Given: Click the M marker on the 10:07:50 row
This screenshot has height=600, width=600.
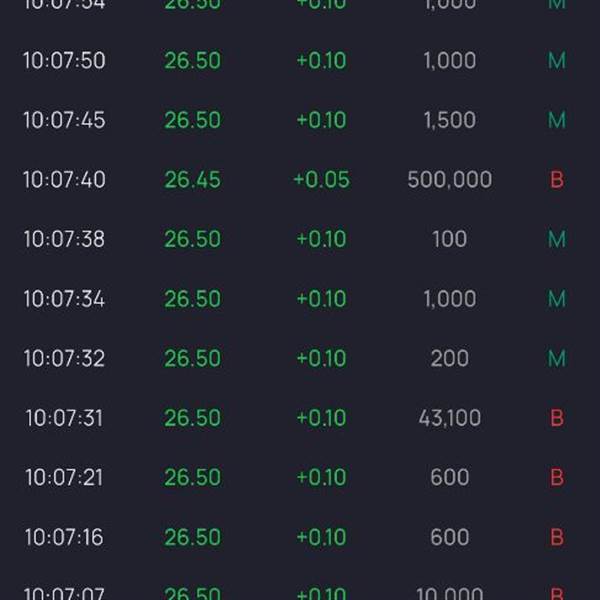Looking at the screenshot, I should [x=557, y=60].
